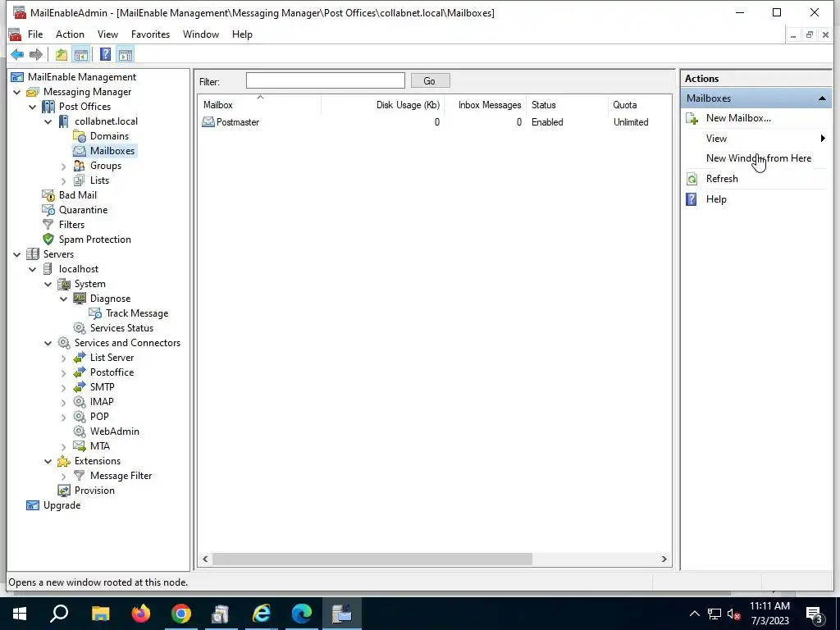
Task: Click the Refresh action icon
Action: (692, 179)
